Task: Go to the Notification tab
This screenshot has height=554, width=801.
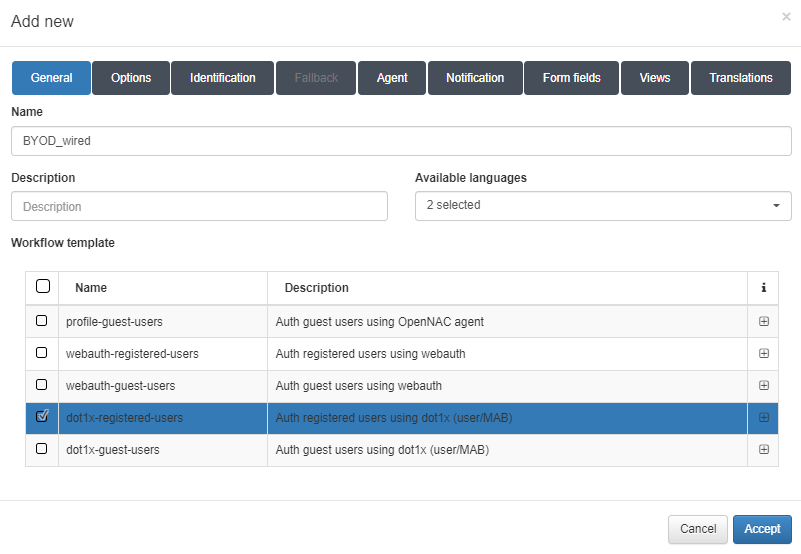Action: [x=475, y=78]
